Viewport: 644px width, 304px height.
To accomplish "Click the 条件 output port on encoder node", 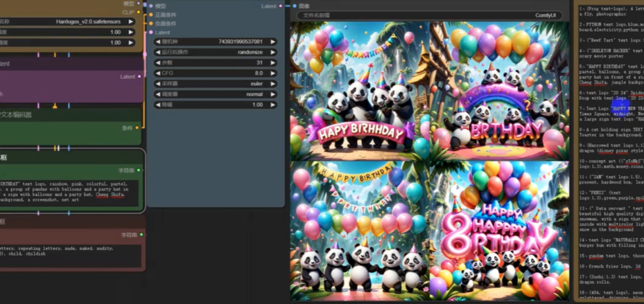I will [137, 128].
